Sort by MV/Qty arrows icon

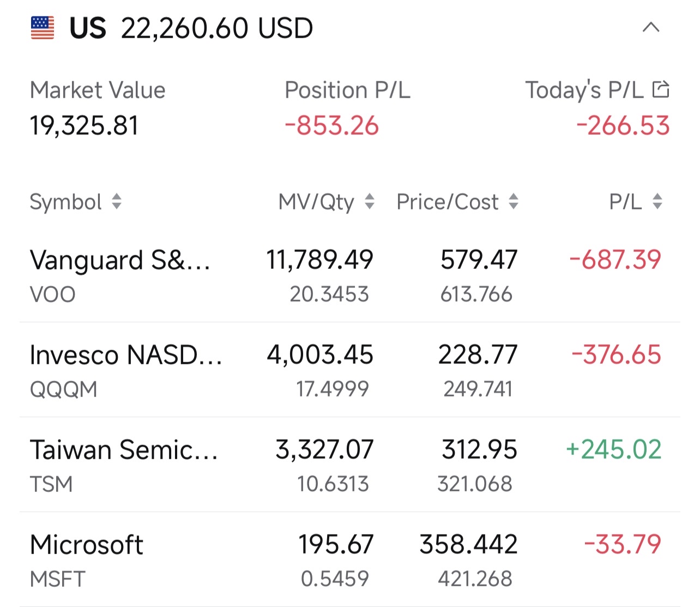370,201
